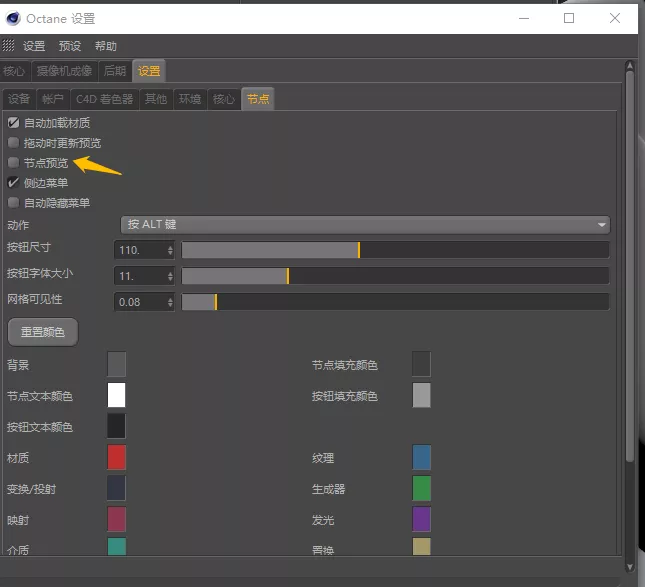Click the vertical scrollbar up arrow
This screenshot has width=645, height=587.
(x=630, y=65)
